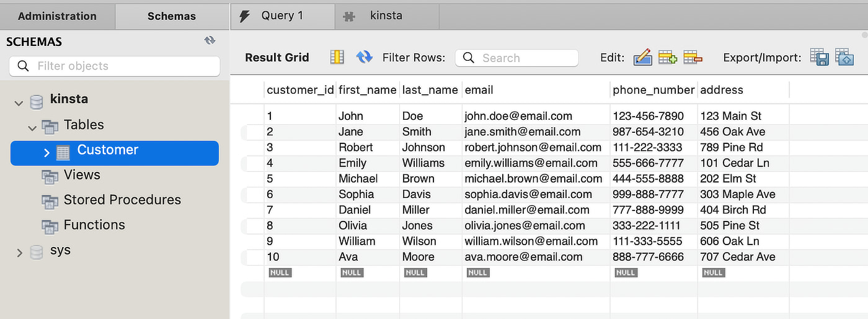Click the edit current row pencil icon
The image size is (868, 319).
pyautogui.click(x=642, y=58)
